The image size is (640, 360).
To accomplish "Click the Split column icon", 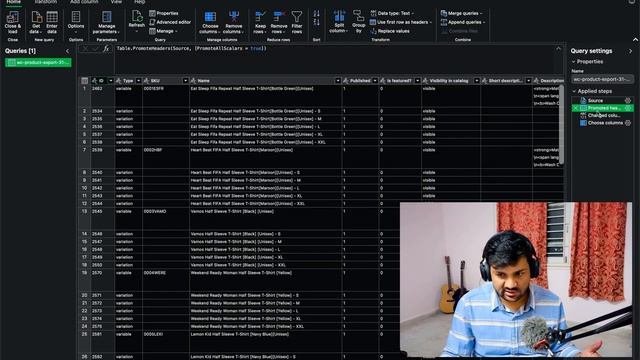I will (339, 16).
